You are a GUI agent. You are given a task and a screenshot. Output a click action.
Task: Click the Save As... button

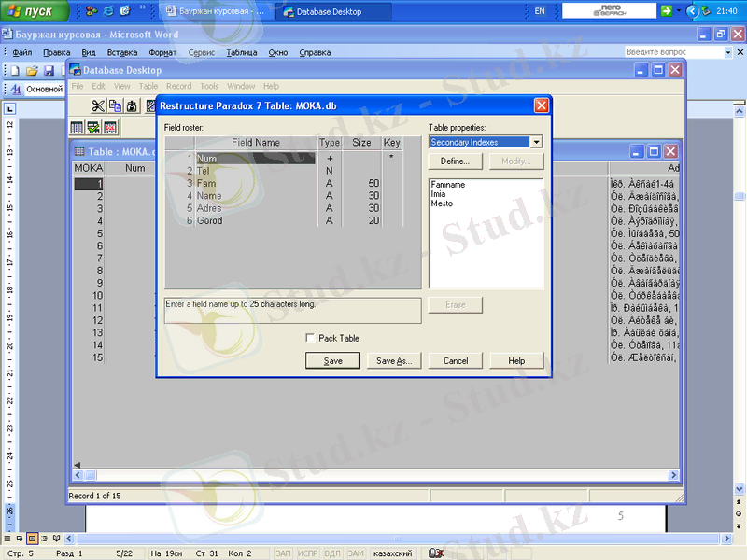tap(394, 360)
